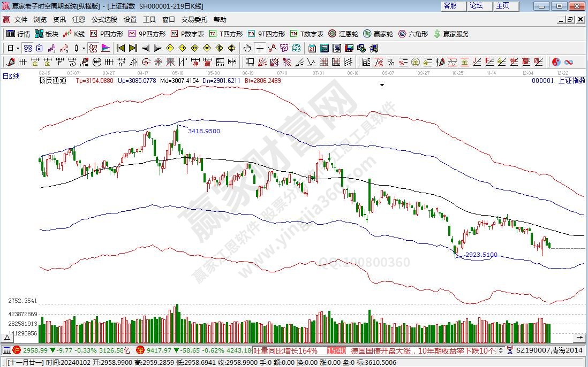
Task: Click the 客服 customer service button
Action: click(450, 6)
